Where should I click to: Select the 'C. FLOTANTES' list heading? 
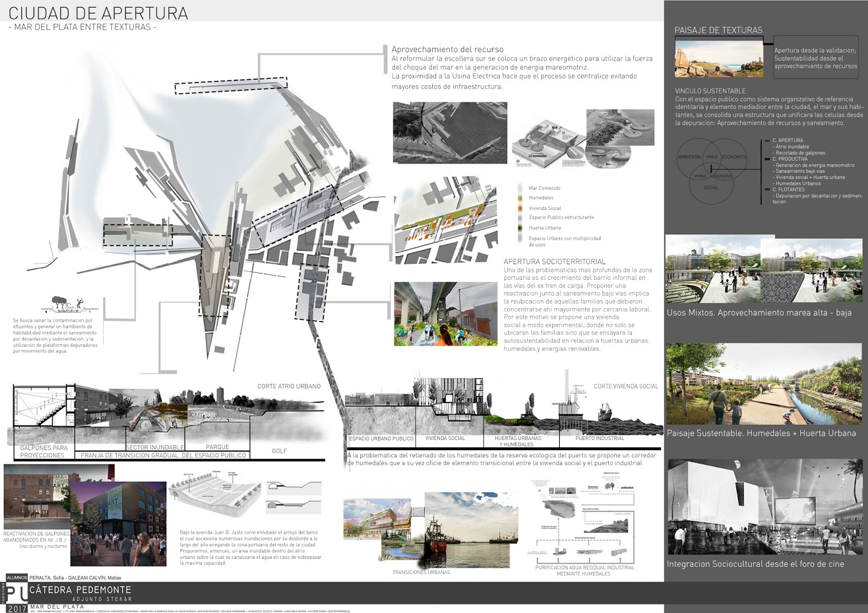pos(789,189)
